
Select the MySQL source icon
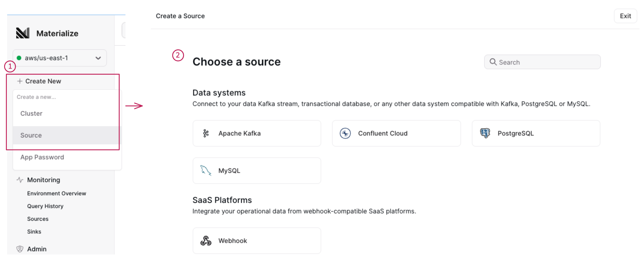point(205,170)
